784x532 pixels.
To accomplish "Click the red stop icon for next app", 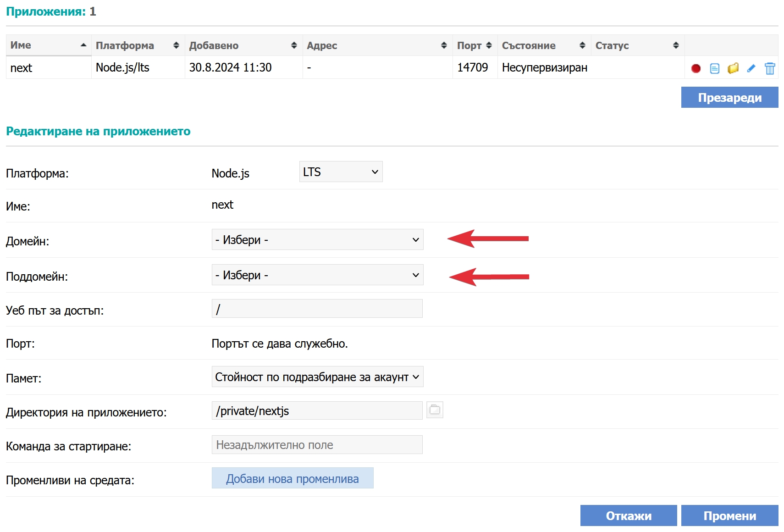I will click(696, 68).
